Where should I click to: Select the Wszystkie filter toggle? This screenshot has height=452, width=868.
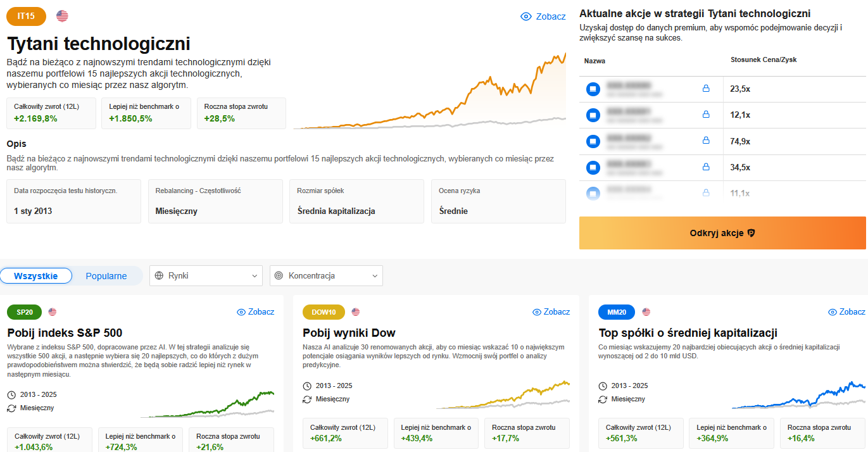[x=36, y=276]
